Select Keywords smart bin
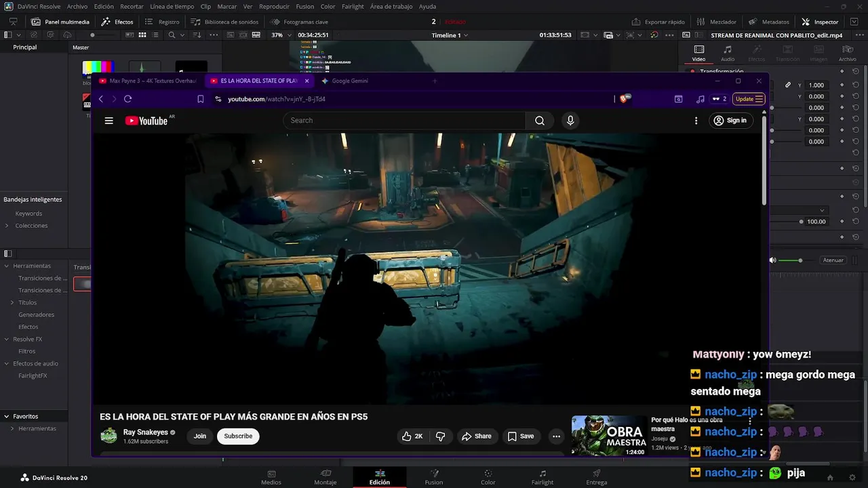This screenshot has height=488, width=868. pyautogui.click(x=28, y=213)
